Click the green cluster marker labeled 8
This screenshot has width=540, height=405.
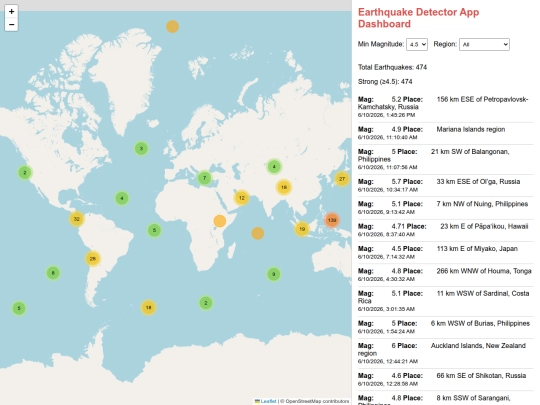click(x=53, y=273)
